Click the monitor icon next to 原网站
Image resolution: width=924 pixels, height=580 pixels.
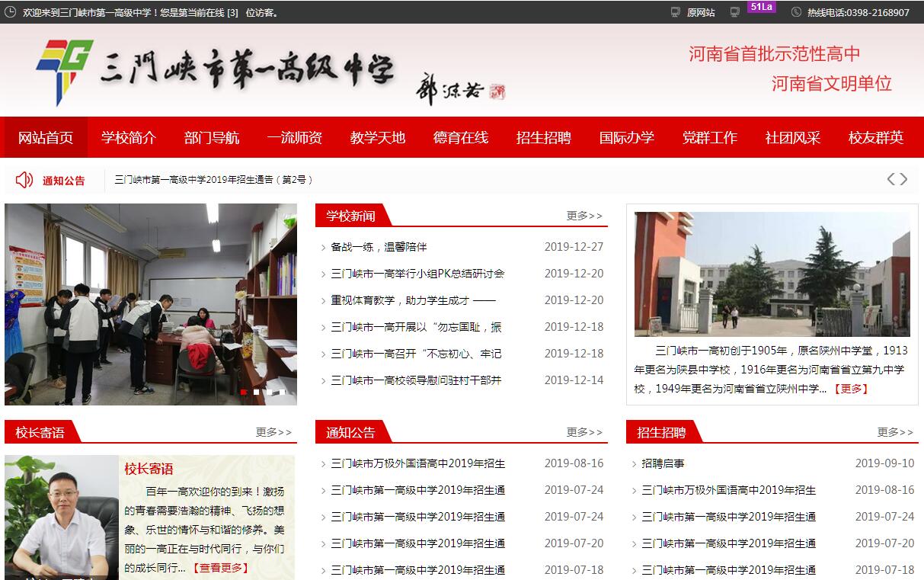pyautogui.click(x=675, y=12)
